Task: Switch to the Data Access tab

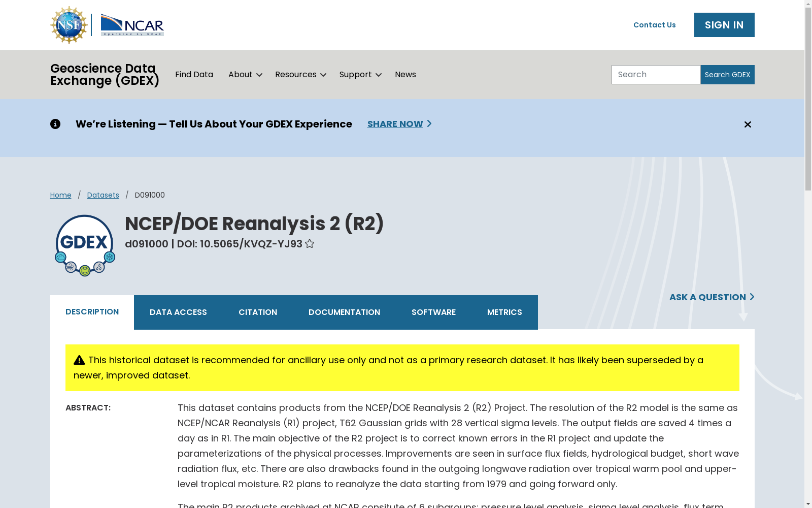Action: click(x=178, y=312)
